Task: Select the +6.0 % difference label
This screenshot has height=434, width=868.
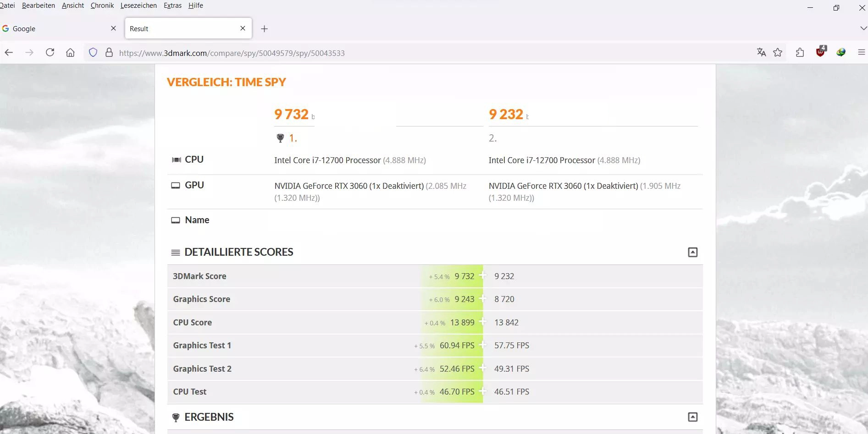Action: click(x=439, y=300)
